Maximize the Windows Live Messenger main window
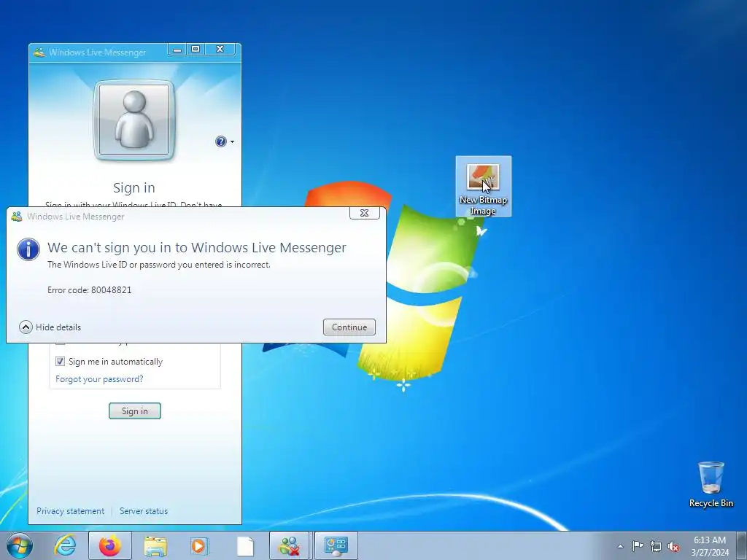 click(196, 49)
